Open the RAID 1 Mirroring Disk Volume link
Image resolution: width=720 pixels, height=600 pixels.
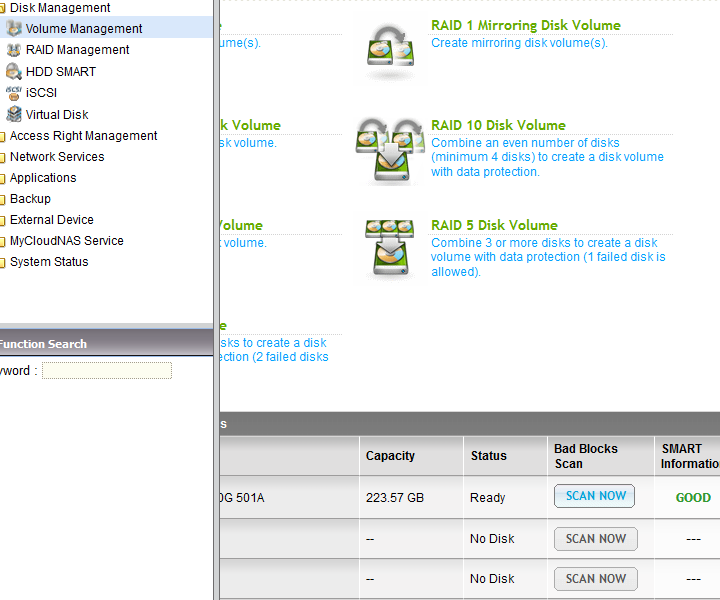(525, 25)
